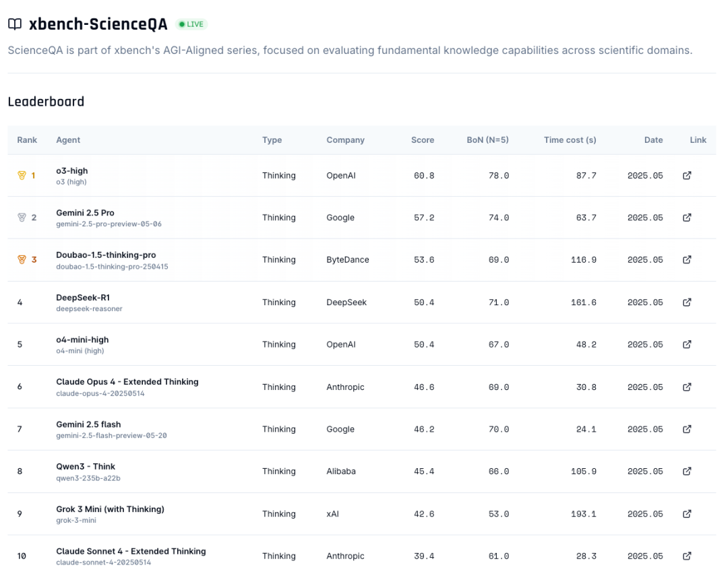Click the BoN (N=5) column header

[x=487, y=140]
